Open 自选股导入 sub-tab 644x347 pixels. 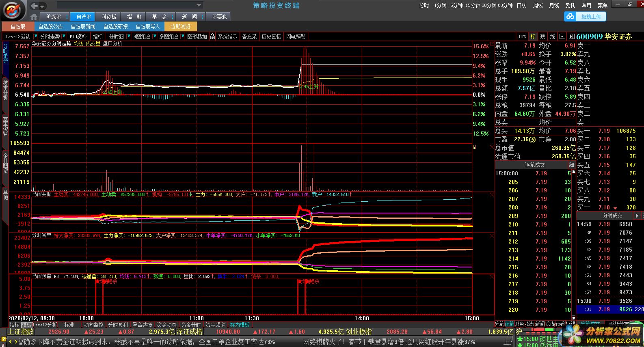click(148, 26)
